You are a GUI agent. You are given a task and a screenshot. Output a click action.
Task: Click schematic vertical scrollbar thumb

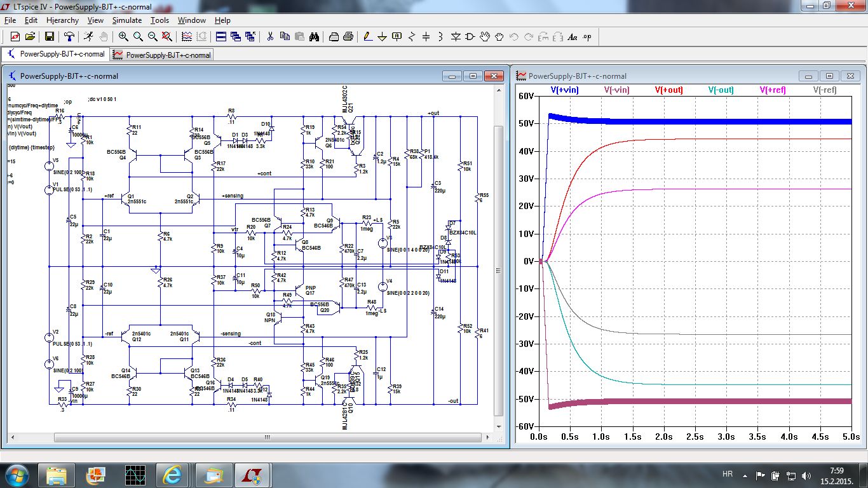point(498,270)
